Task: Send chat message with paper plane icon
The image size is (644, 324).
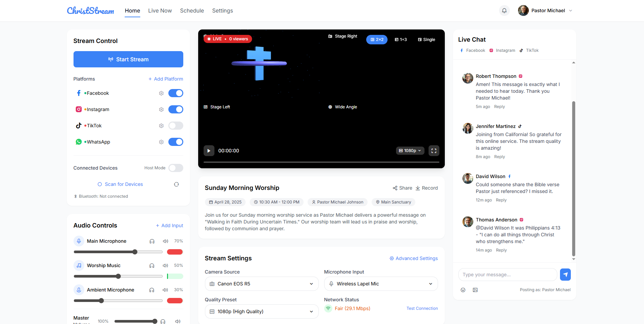Action: tap(565, 275)
